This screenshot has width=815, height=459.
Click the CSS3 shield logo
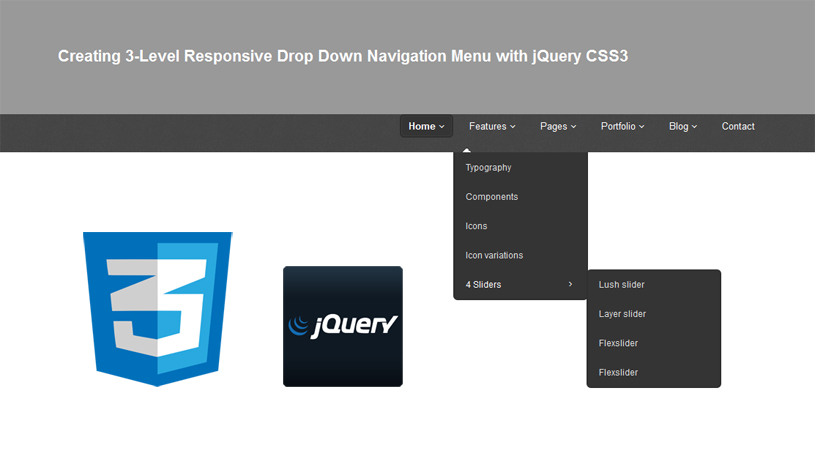click(x=157, y=308)
